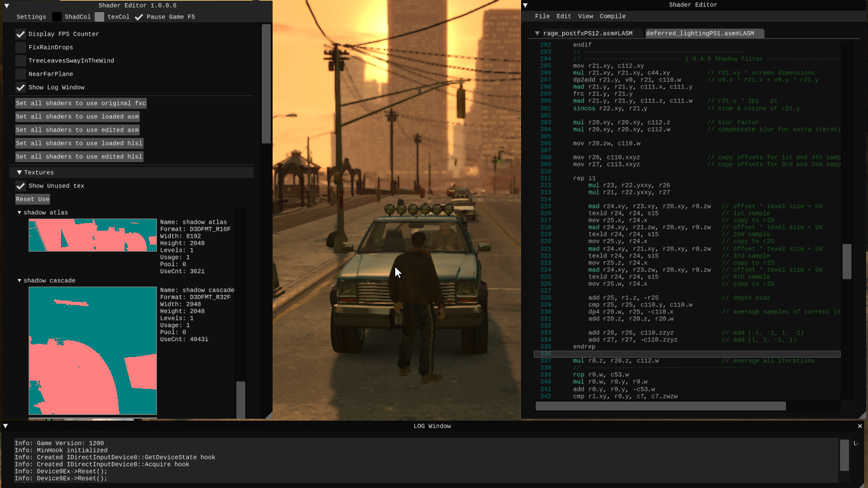The width and height of the screenshot is (868, 488).
Task: Uncheck Show Log Window
Action: [x=20, y=87]
